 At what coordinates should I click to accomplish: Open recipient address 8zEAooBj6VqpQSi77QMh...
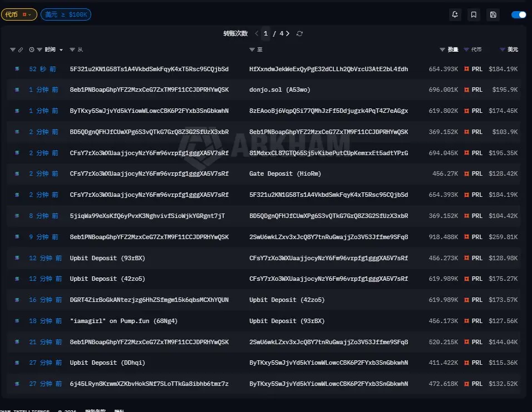pos(328,111)
